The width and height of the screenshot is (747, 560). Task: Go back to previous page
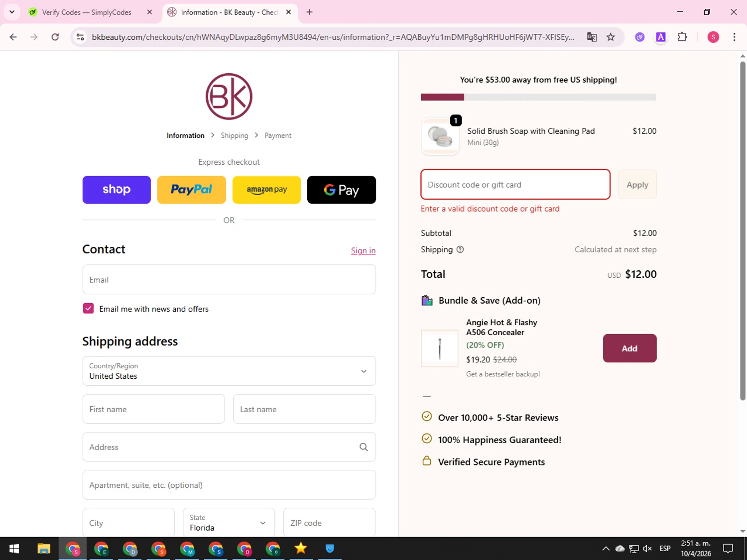point(13,37)
